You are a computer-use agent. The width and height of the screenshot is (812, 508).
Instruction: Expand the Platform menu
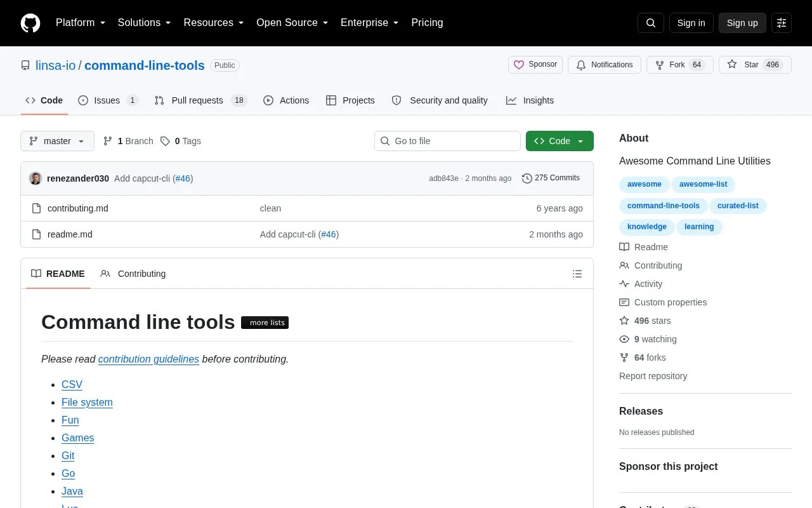click(81, 23)
